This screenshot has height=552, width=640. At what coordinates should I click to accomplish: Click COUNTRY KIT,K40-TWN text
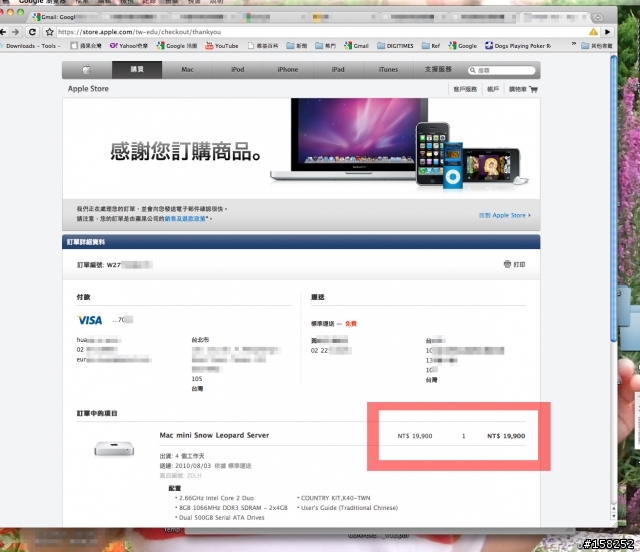coord(336,498)
